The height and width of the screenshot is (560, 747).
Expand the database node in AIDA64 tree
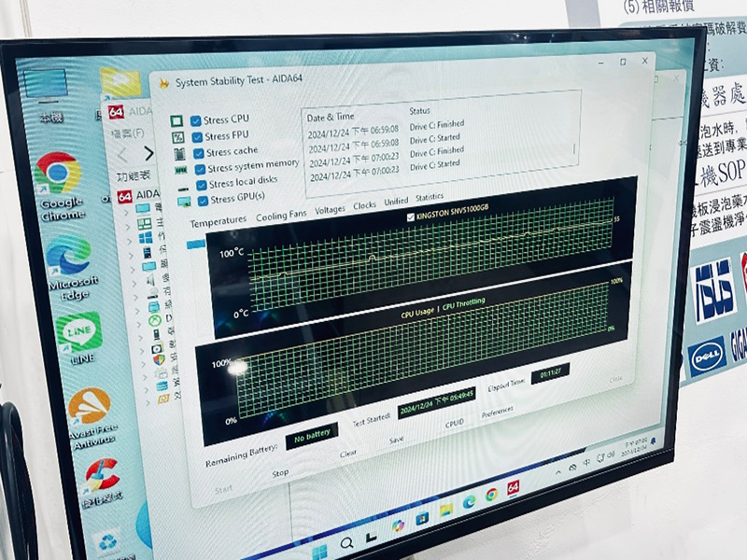click(x=147, y=389)
